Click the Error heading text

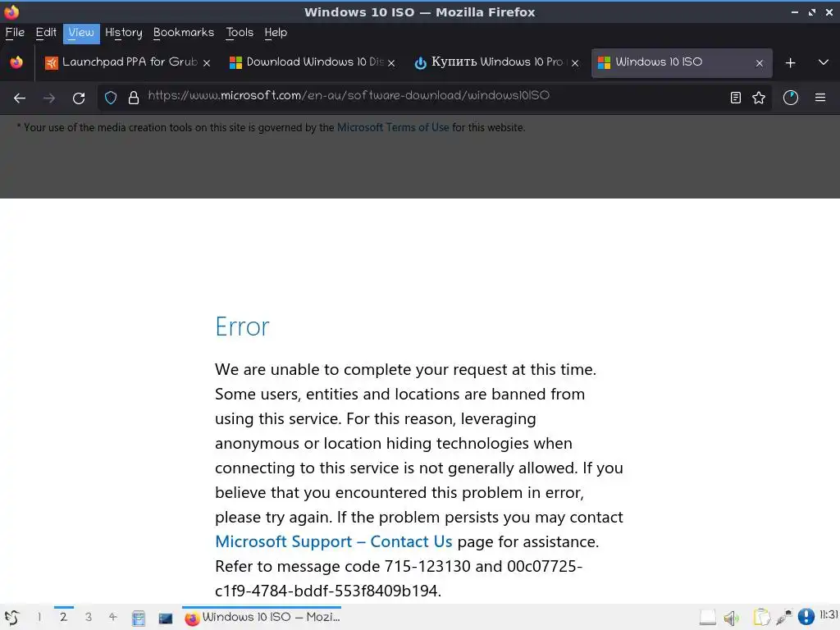[x=242, y=326]
